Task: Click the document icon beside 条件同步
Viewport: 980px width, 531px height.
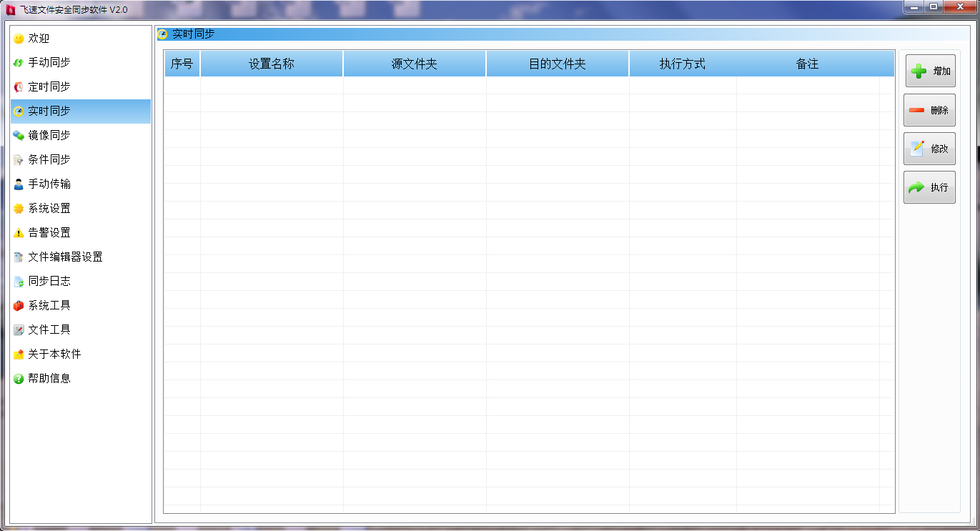Action: tap(19, 160)
